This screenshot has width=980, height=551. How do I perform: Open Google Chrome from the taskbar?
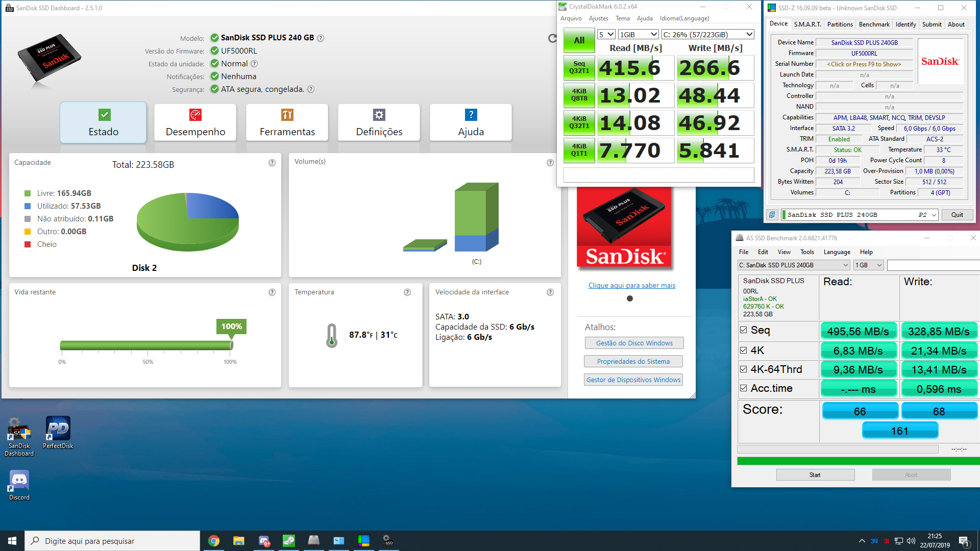point(214,541)
